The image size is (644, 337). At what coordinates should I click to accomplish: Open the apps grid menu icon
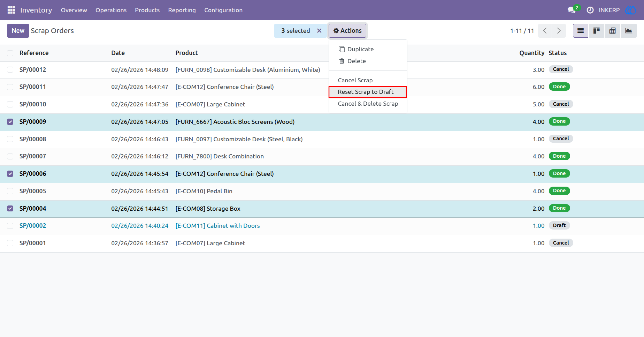(x=11, y=10)
